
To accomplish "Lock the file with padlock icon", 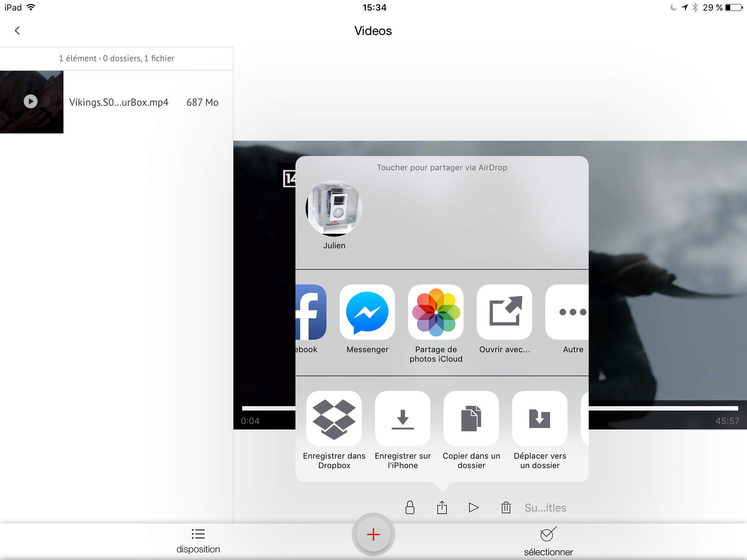I will (410, 507).
